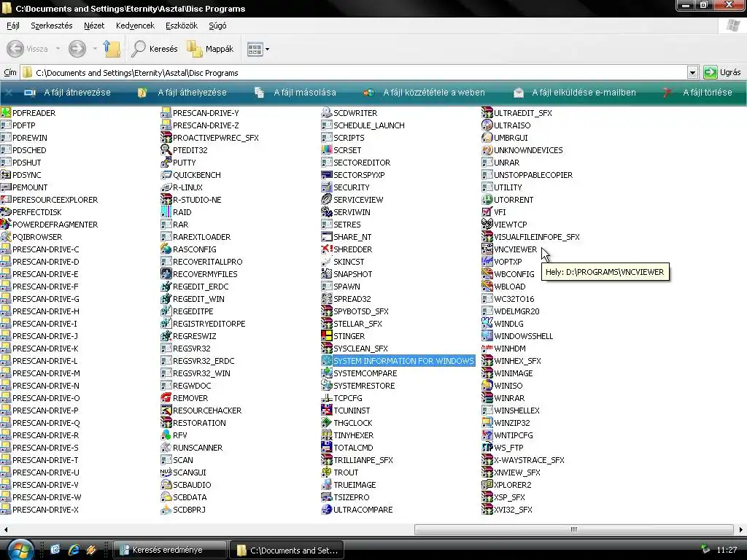The image size is (747, 560).
Task: Select the UTORRENT icon
Action: point(487,200)
